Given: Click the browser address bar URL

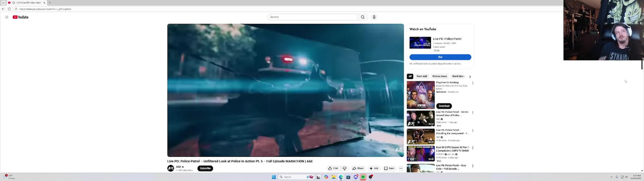Looking at the screenshot, I should [x=45, y=9].
